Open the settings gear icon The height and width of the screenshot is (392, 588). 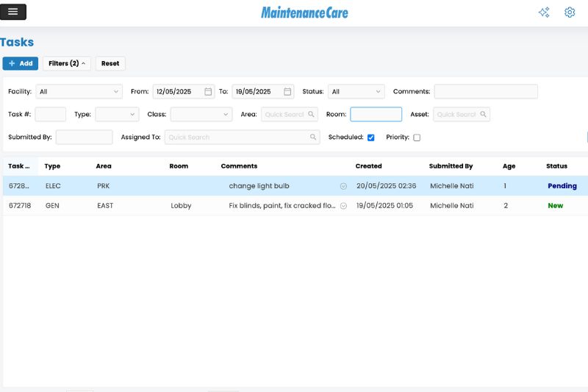[570, 13]
